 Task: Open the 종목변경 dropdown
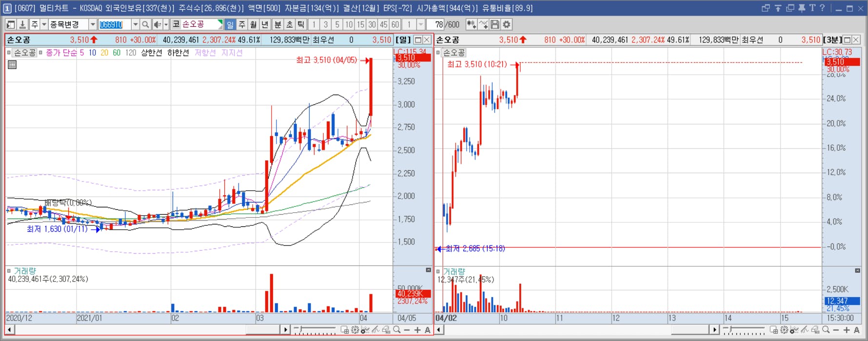pos(92,24)
